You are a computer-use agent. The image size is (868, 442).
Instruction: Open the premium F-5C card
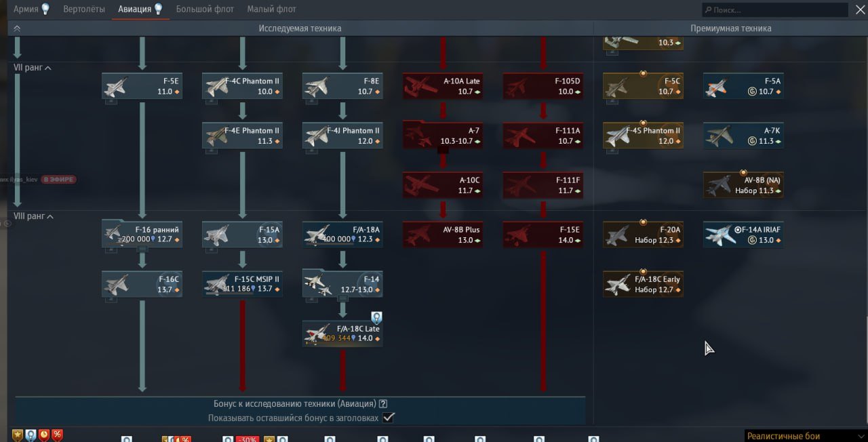click(644, 86)
